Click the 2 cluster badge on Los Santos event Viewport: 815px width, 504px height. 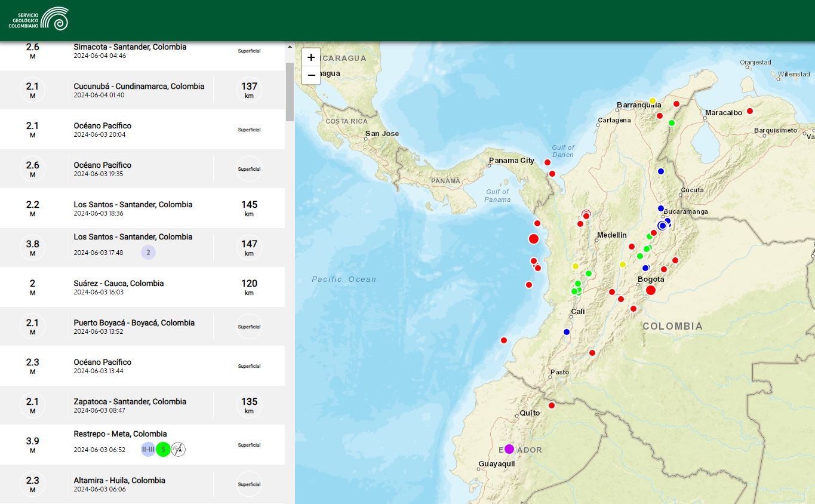tap(147, 252)
